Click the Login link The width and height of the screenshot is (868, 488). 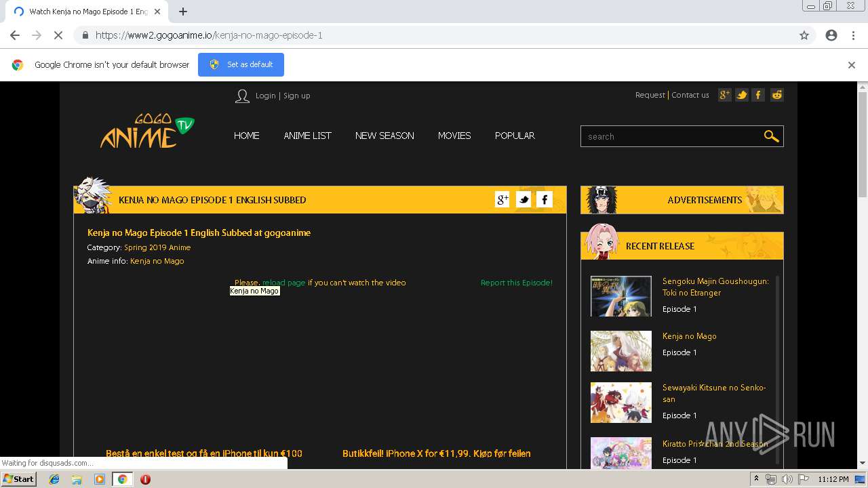point(265,96)
